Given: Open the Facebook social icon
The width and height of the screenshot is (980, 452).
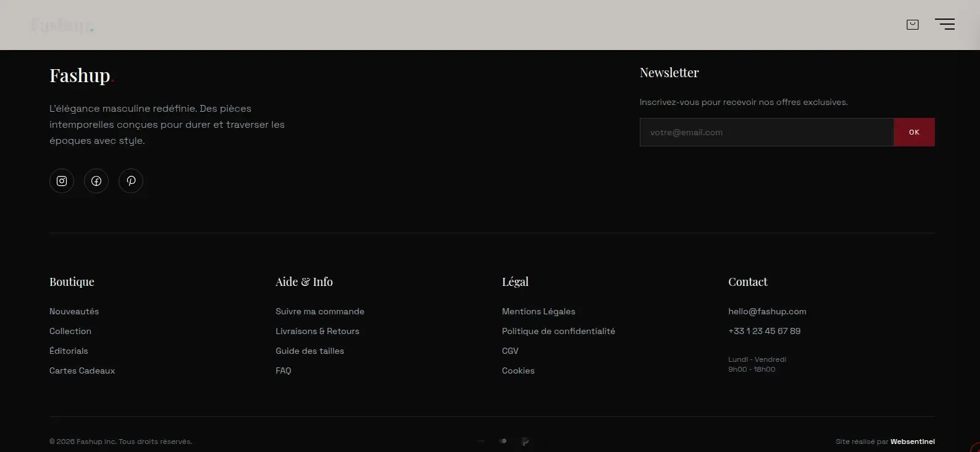Looking at the screenshot, I should pos(96,181).
